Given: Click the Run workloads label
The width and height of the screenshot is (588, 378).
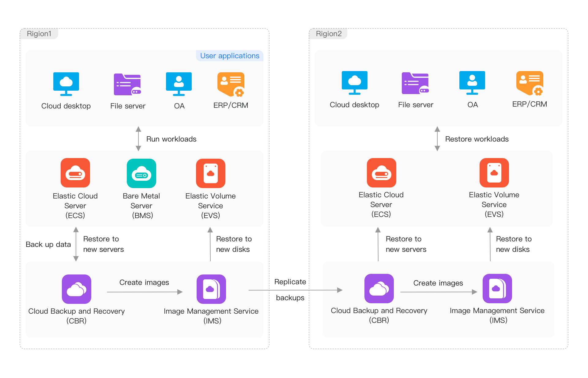Looking at the screenshot, I should [x=171, y=139].
